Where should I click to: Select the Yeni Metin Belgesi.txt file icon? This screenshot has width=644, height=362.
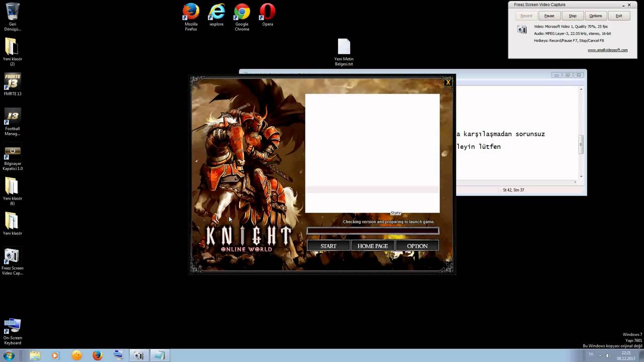(344, 52)
